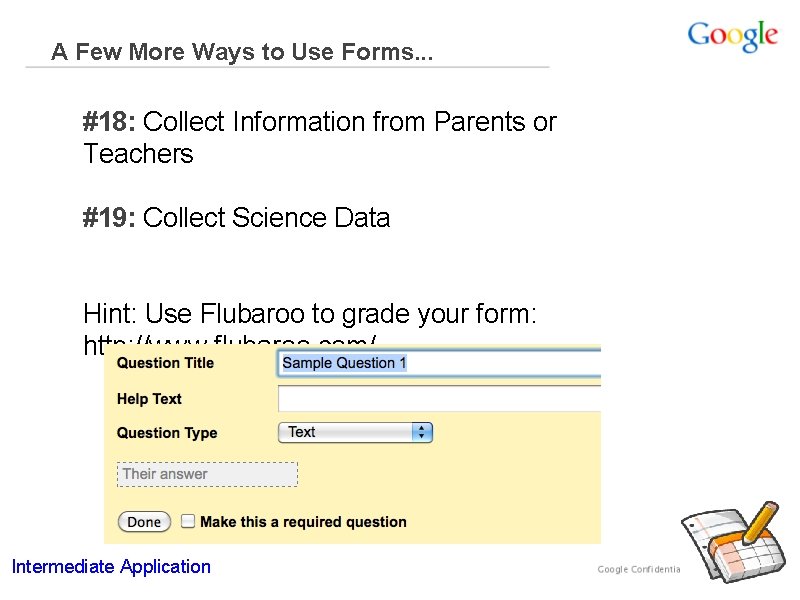The width and height of the screenshot is (800, 600).
Task: Click the 'Question Type' label
Action: (167, 433)
